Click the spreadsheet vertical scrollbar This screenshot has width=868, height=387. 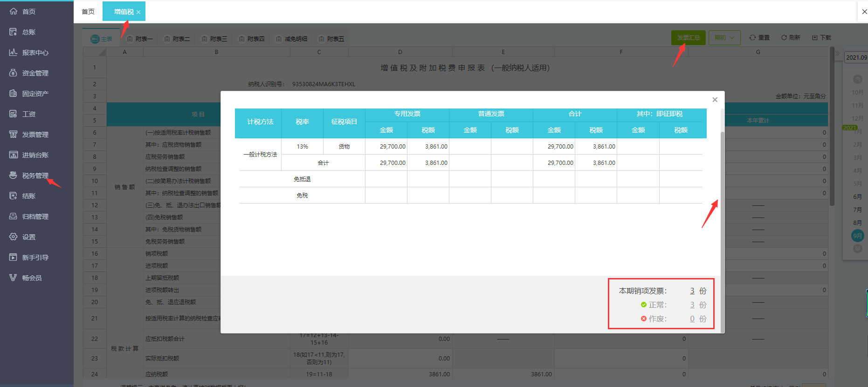point(832,126)
